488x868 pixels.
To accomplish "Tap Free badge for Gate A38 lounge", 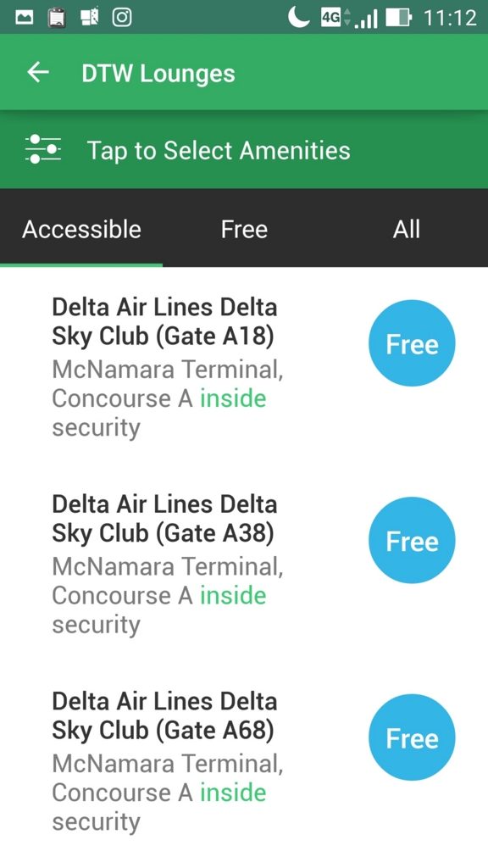I will [412, 540].
